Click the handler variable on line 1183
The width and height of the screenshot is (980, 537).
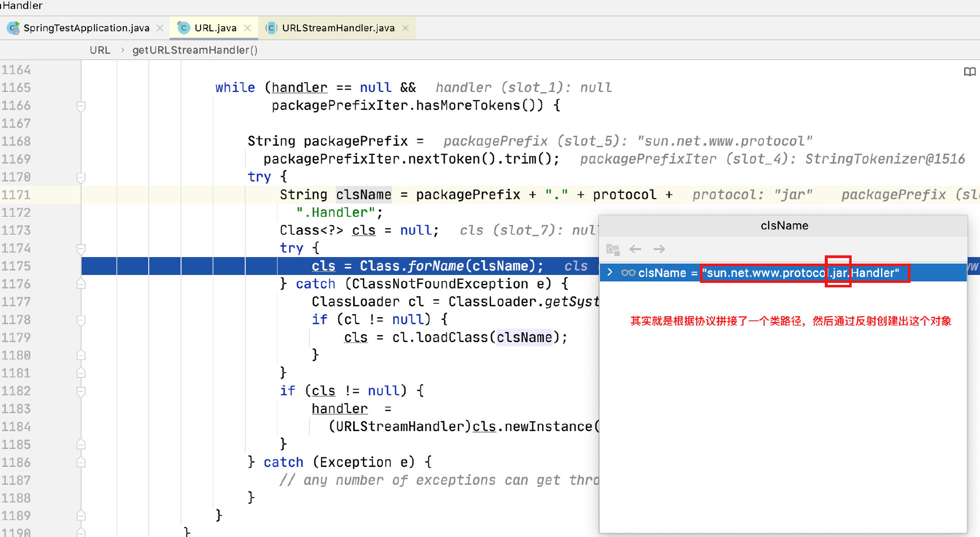(340, 409)
